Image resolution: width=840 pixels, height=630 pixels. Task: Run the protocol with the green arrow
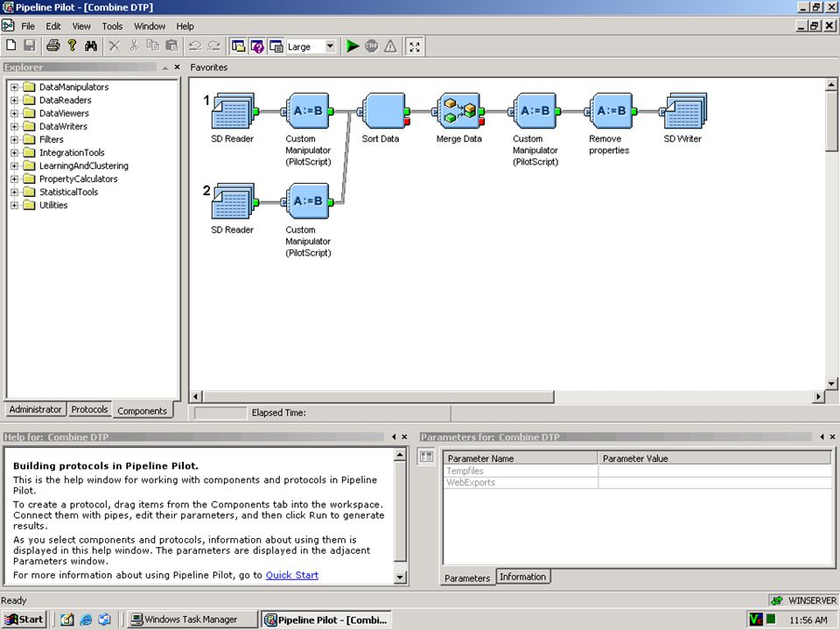click(352, 46)
